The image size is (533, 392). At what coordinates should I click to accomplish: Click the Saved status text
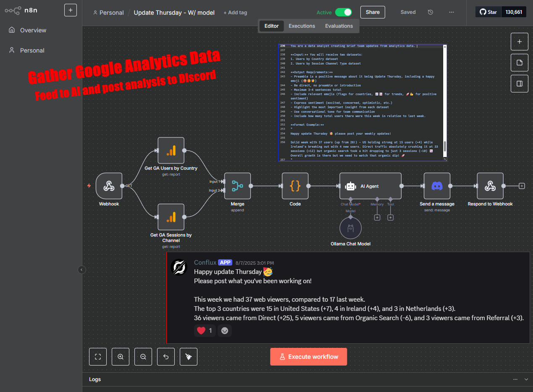(x=408, y=12)
